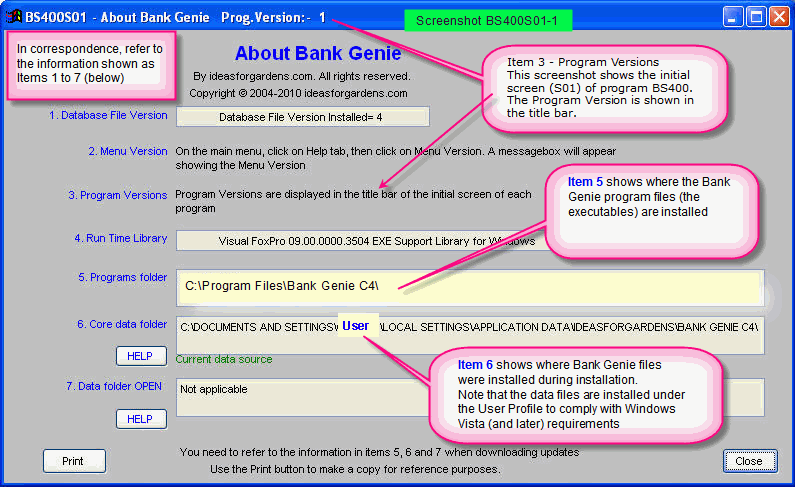
Task: Click the Database File Version Installed box
Action: [303, 117]
